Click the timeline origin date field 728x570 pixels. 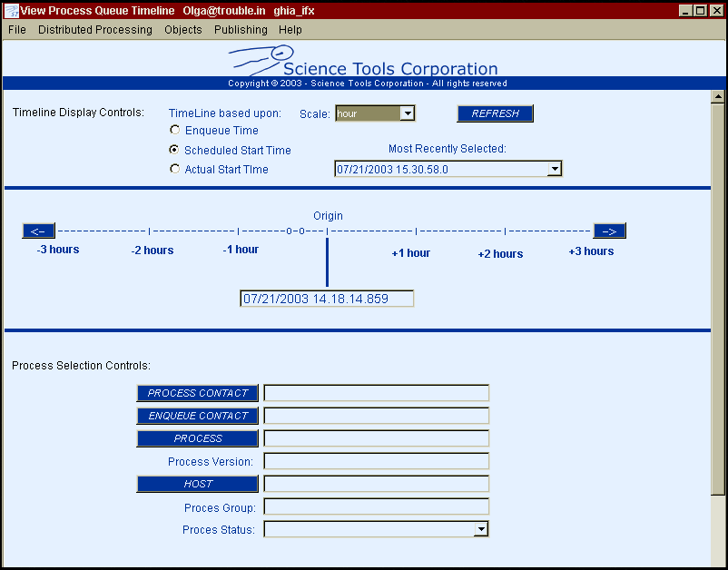(327, 299)
